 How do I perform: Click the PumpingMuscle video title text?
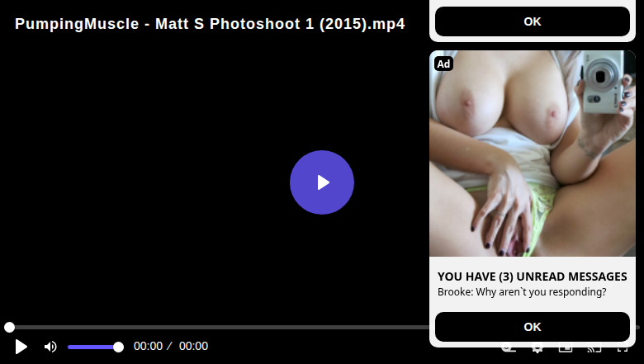(210, 24)
